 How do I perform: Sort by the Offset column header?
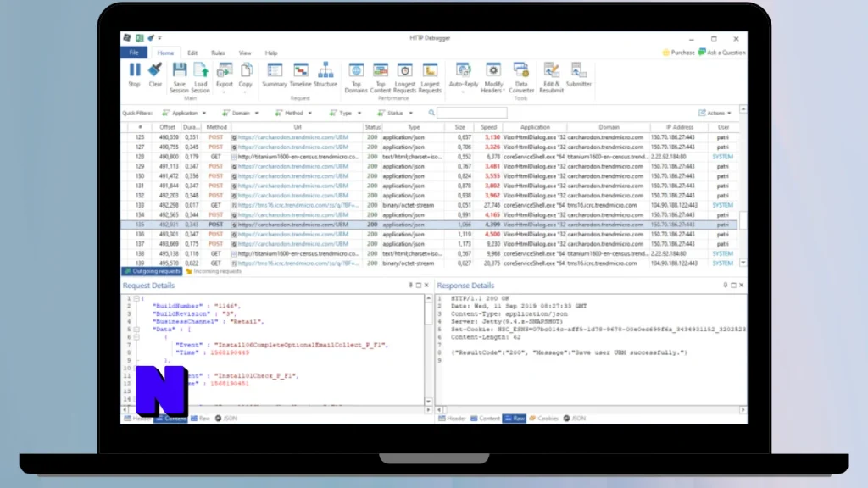(x=167, y=127)
